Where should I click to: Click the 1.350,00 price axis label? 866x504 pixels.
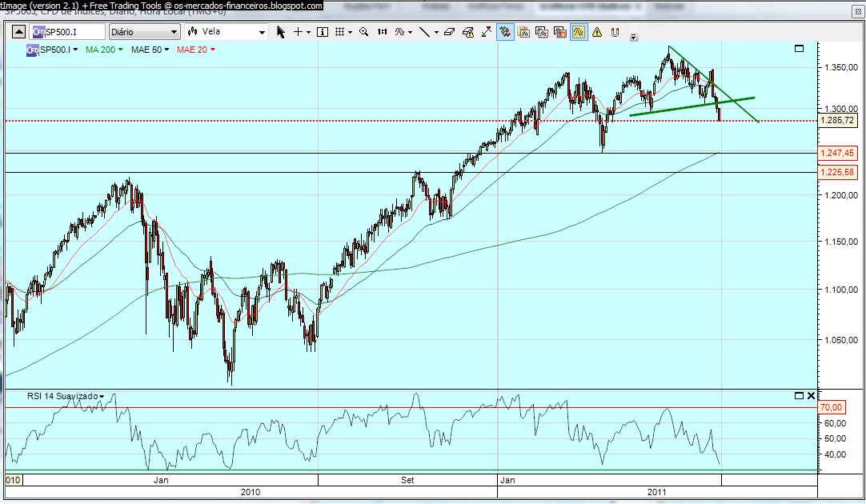841,67
